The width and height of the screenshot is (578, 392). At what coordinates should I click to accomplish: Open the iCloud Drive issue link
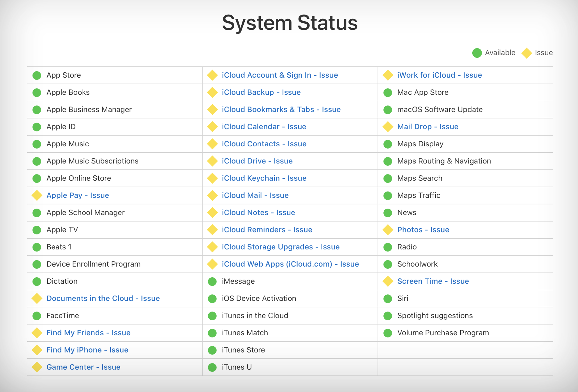[x=257, y=161]
